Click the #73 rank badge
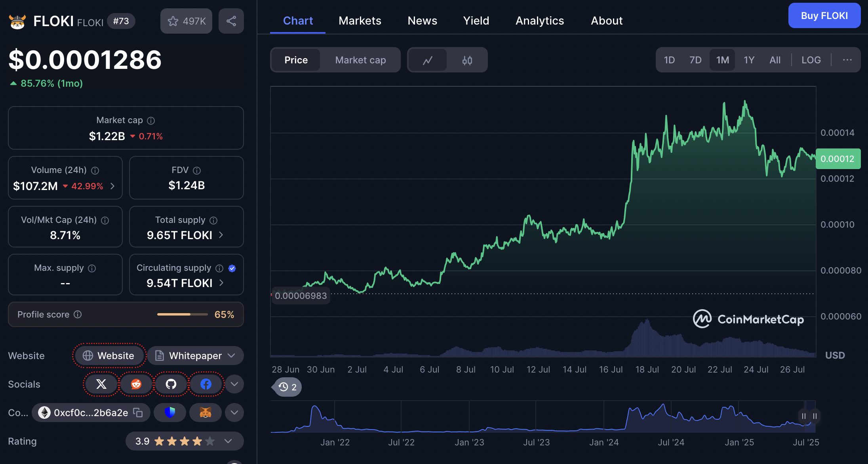 coord(121,21)
